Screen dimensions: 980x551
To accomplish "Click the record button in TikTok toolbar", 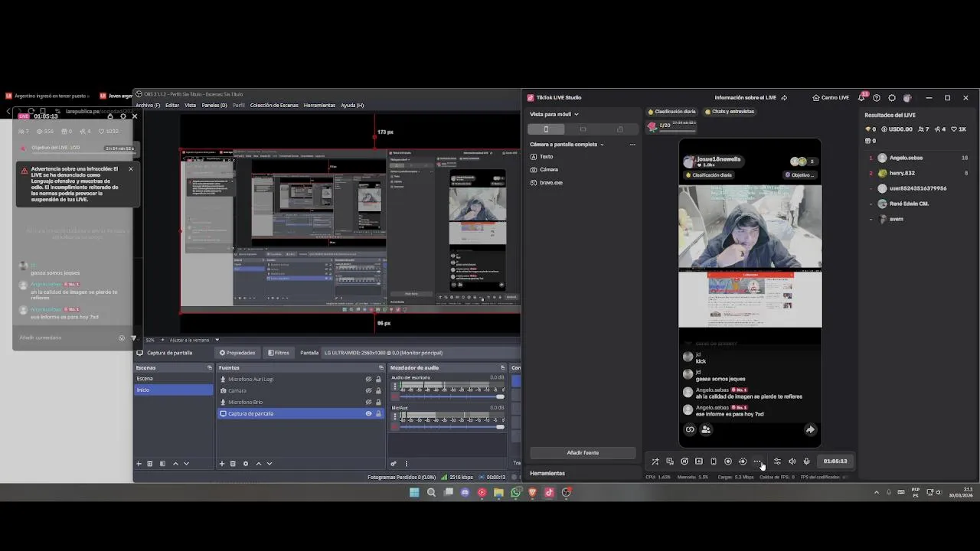I will tap(728, 461).
